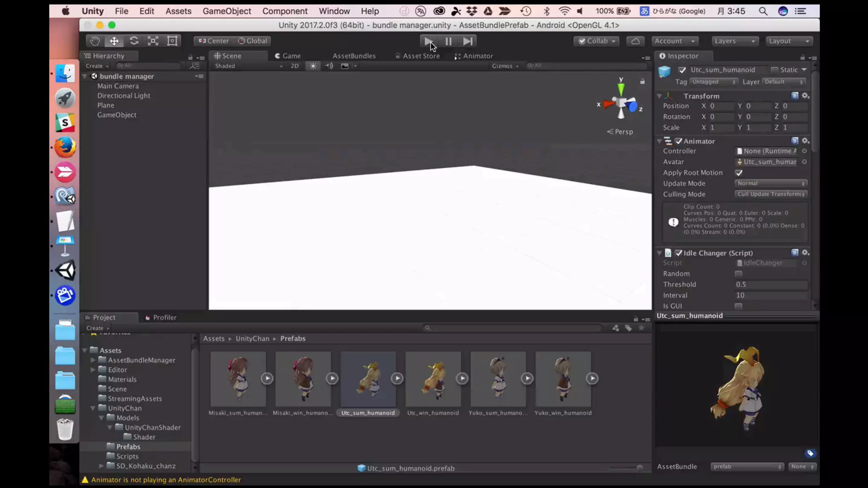Open Update Mode Normal dropdown
The height and width of the screenshot is (488, 868).
pos(770,183)
